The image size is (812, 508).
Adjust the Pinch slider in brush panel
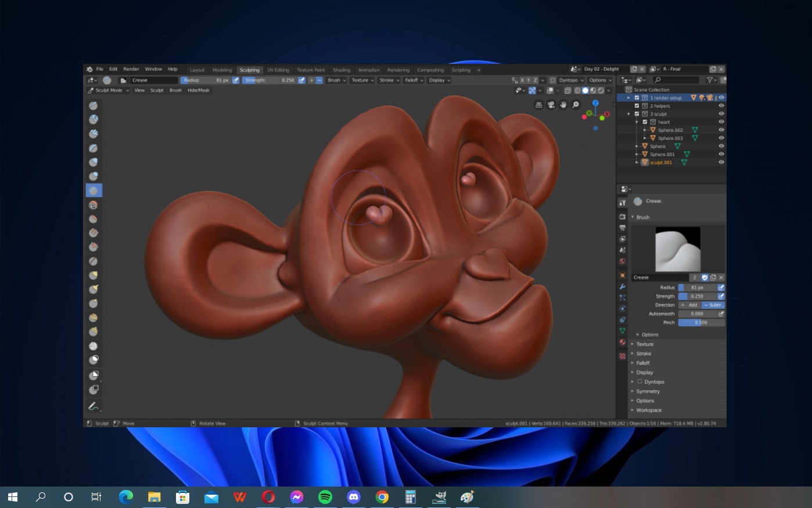701,322
